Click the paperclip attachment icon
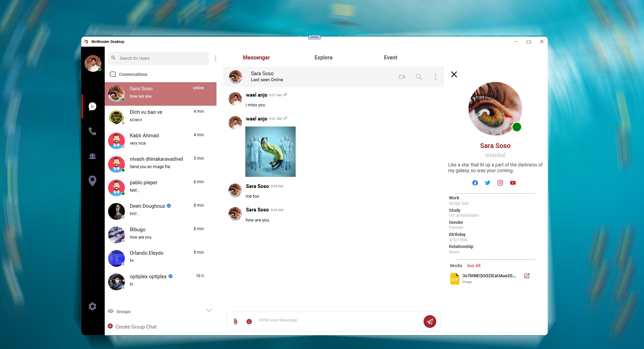Image resolution: width=644 pixels, height=349 pixels. click(236, 321)
